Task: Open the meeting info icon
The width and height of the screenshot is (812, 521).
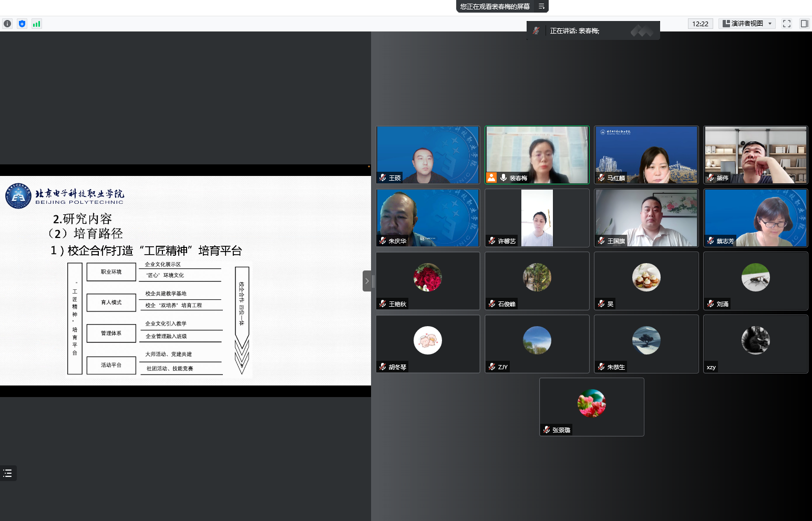Action: (7, 24)
